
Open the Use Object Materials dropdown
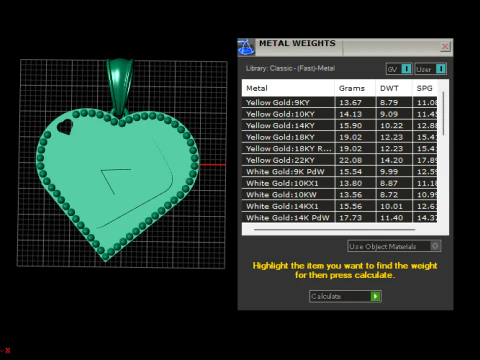tap(394, 246)
